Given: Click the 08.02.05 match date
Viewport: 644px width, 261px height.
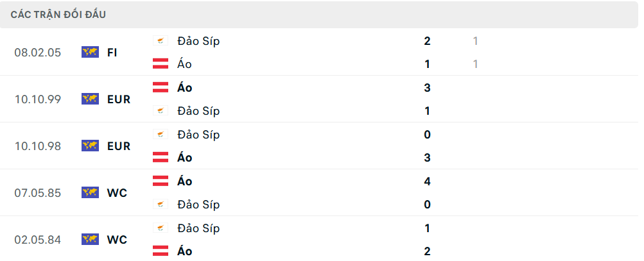Looking at the screenshot, I should [x=38, y=53].
